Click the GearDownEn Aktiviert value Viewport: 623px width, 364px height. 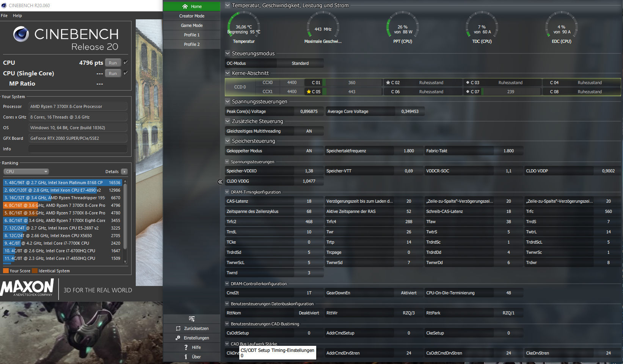(409, 293)
